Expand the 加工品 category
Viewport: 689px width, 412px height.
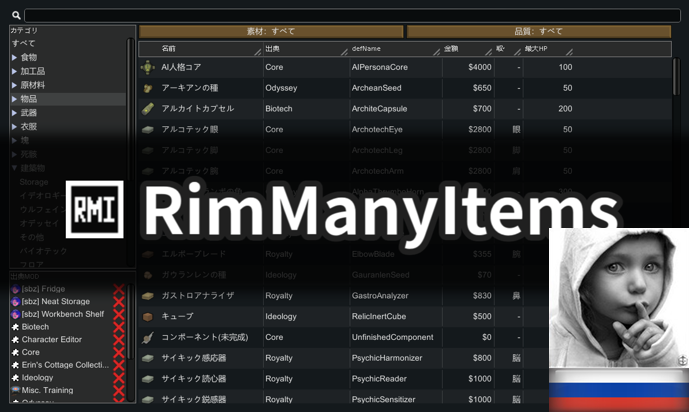(14, 71)
